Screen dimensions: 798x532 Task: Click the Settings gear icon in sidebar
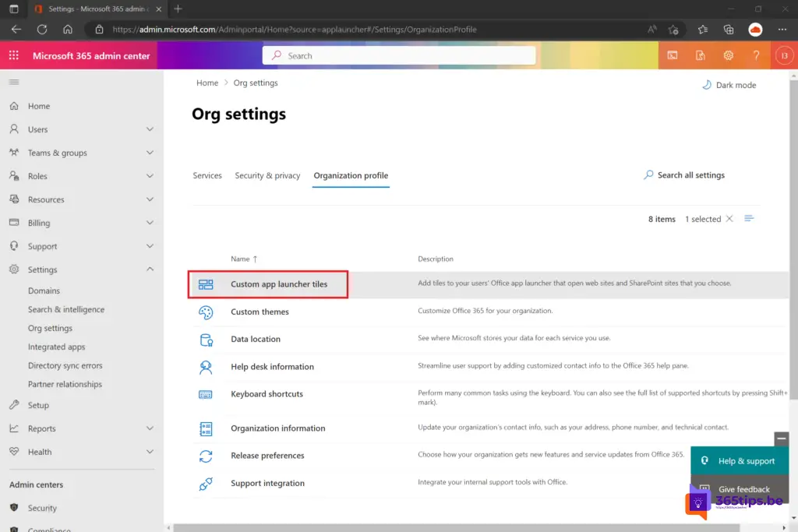(x=14, y=270)
